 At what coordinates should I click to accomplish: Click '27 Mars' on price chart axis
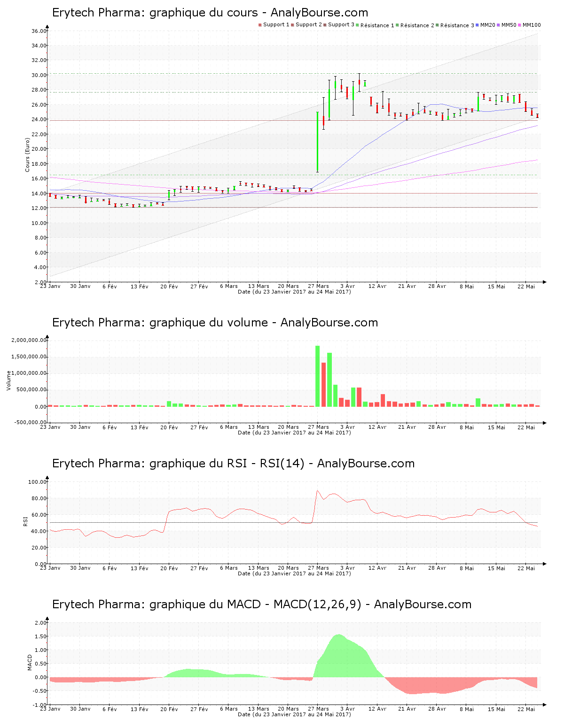click(318, 286)
